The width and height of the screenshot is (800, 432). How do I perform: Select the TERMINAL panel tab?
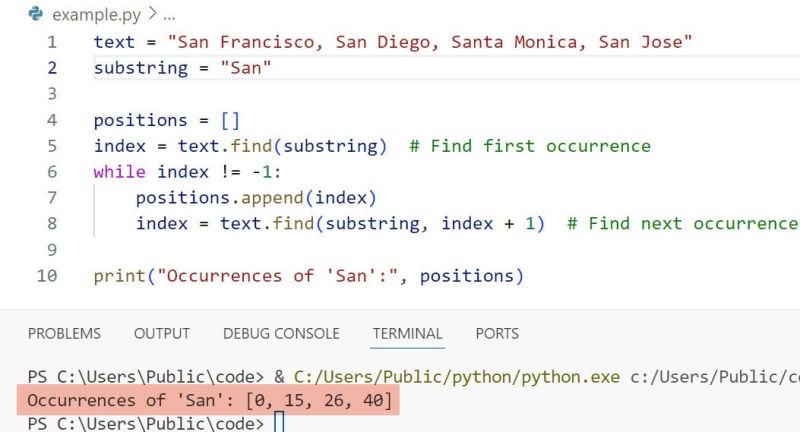pos(407,334)
